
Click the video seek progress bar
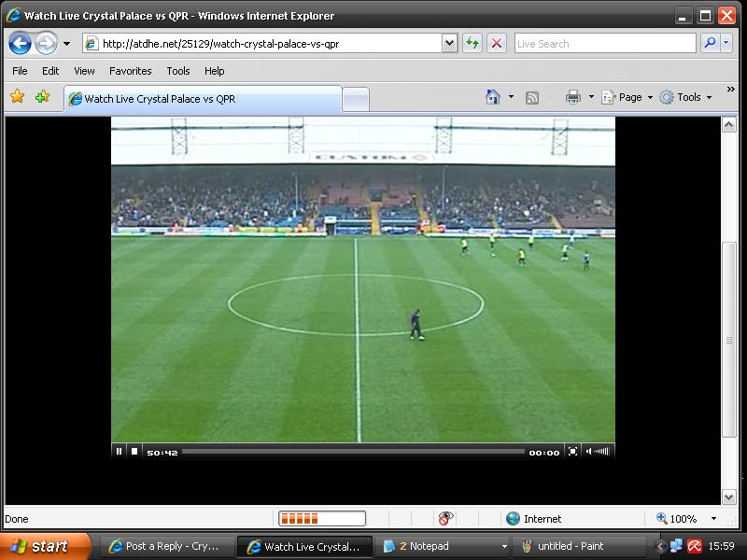353,452
